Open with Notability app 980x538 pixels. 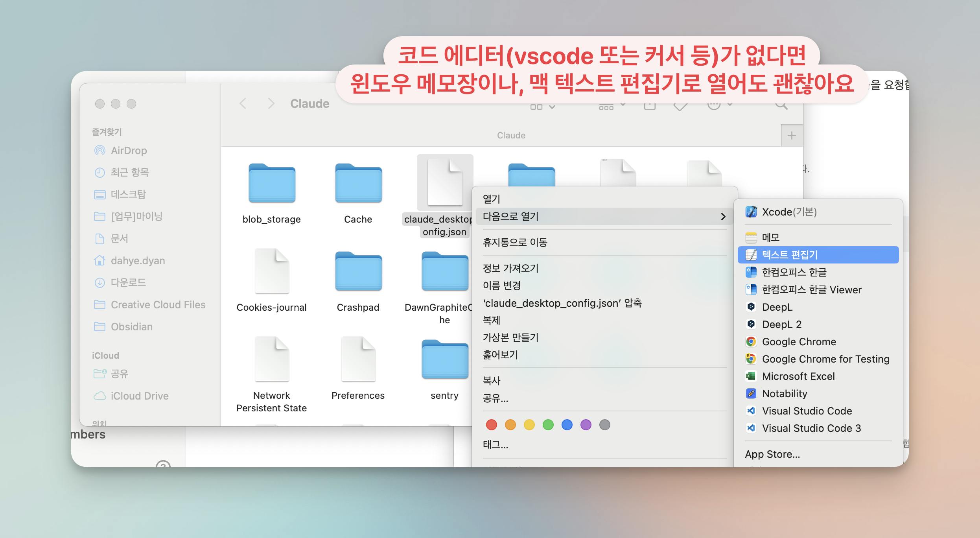click(x=784, y=394)
